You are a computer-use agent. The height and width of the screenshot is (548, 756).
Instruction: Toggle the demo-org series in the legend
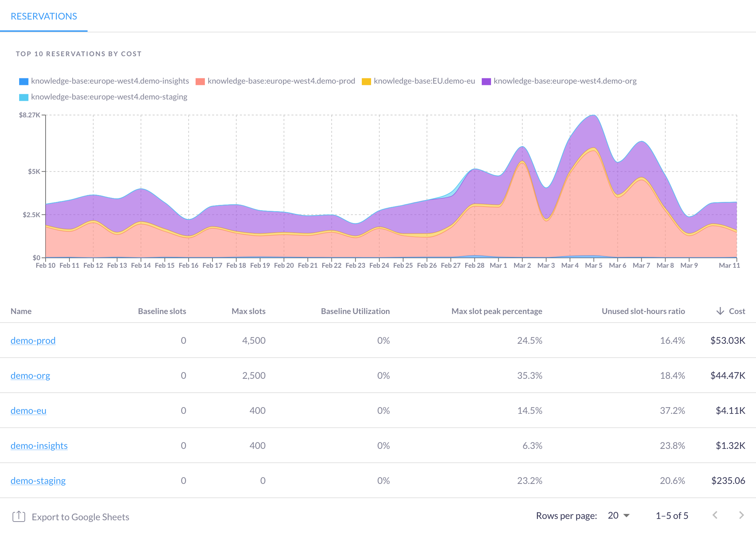click(x=486, y=81)
